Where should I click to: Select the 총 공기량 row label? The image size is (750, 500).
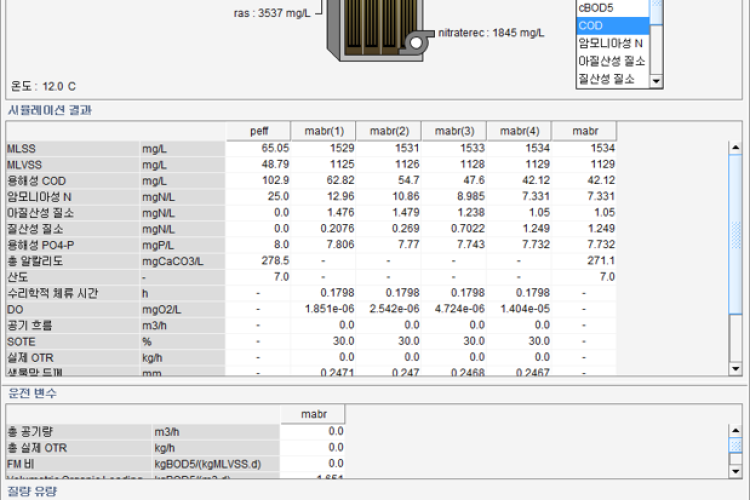click(x=79, y=432)
